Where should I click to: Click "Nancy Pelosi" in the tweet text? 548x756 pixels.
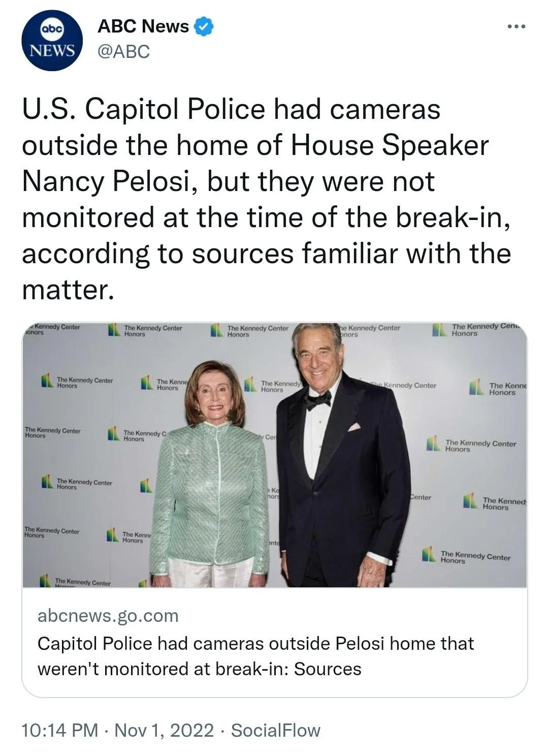click(x=105, y=181)
